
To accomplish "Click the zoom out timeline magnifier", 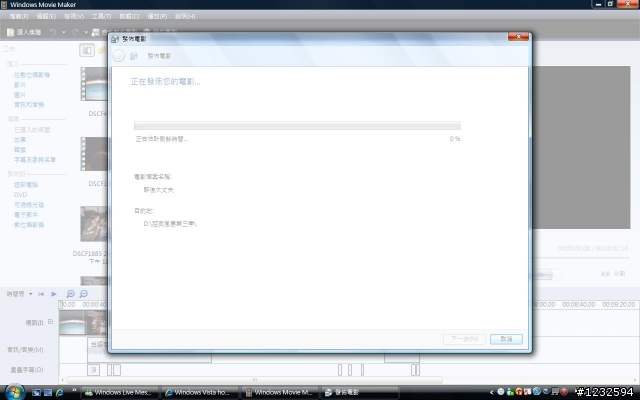I will [x=84, y=294].
